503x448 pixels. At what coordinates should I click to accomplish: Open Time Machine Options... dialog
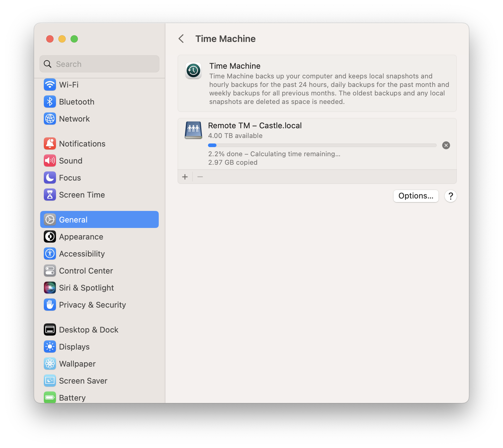tap(416, 196)
